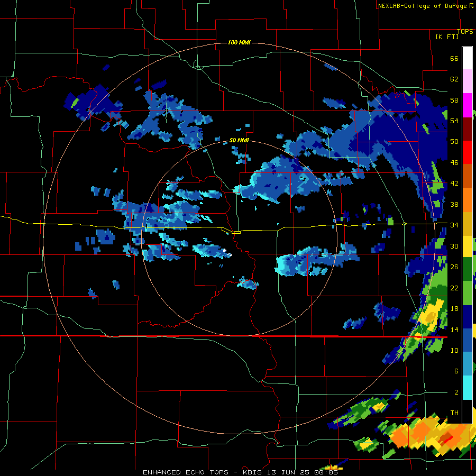Click the 6 value on the legend
Screen dimensions: 476x476
[x=456, y=371]
